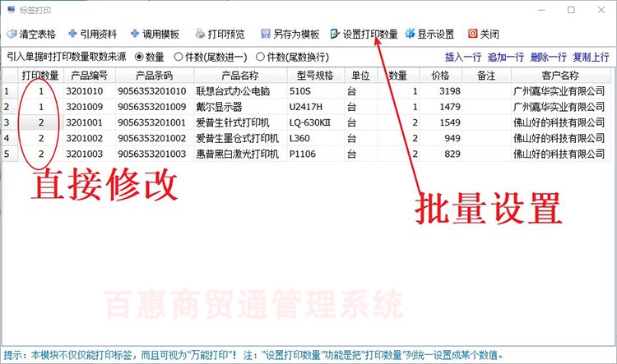Click the 单位 column header
The width and height of the screenshot is (617, 364).
pyautogui.click(x=361, y=75)
